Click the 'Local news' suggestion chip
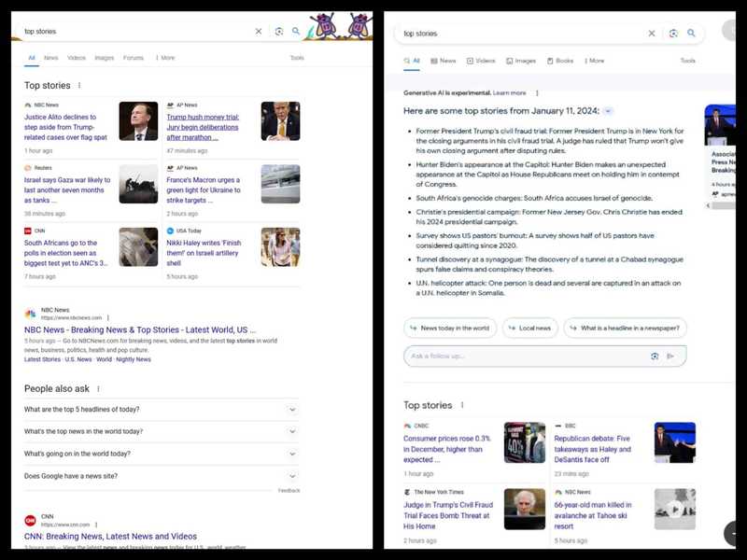Screen dimensions: 747x560 tap(530, 329)
